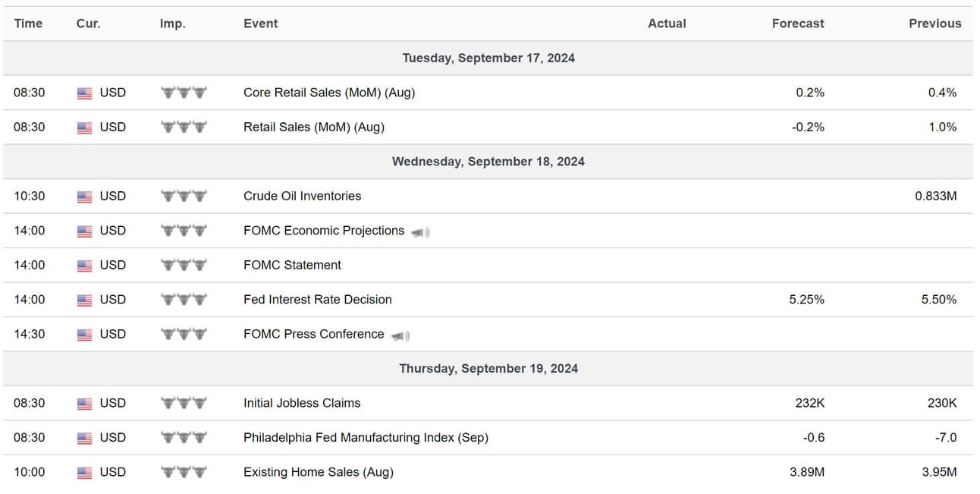Image resolution: width=980 pixels, height=494 pixels.
Task: Click the Imp. column header
Action: click(x=172, y=24)
